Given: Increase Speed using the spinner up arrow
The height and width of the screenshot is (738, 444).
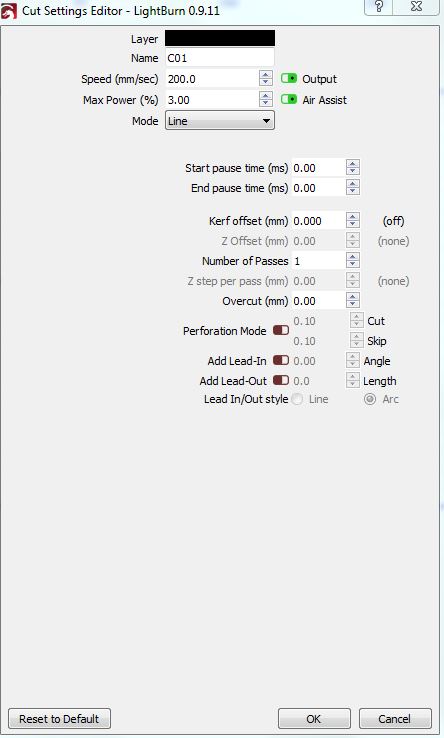Looking at the screenshot, I should [266, 75].
